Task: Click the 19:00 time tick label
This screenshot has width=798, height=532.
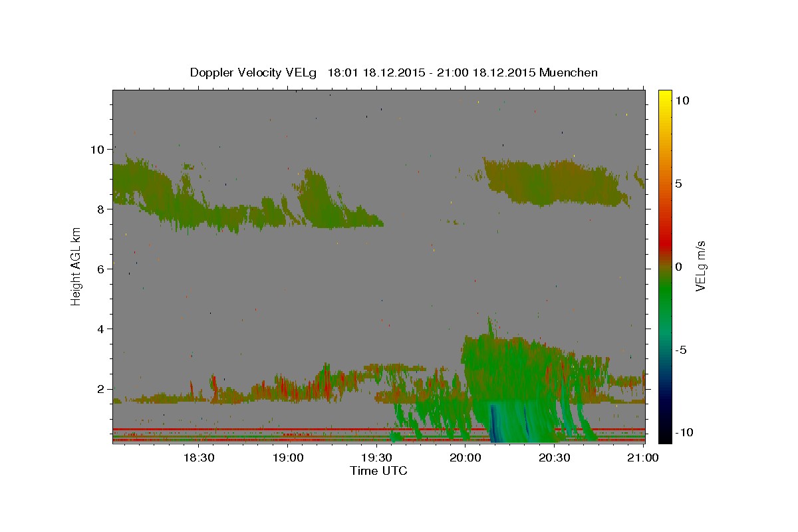Action: [287, 458]
